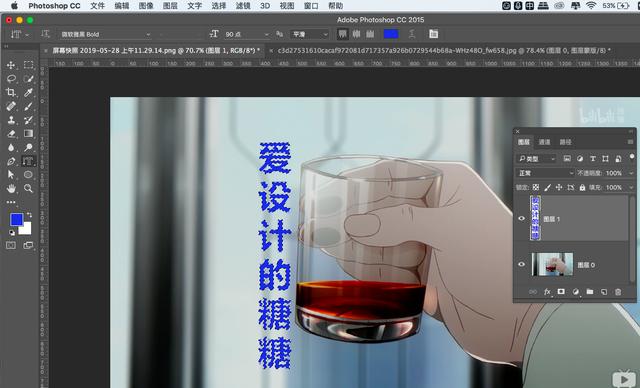
Task: Reset default foreground and background colors
Action: click(x=12, y=233)
